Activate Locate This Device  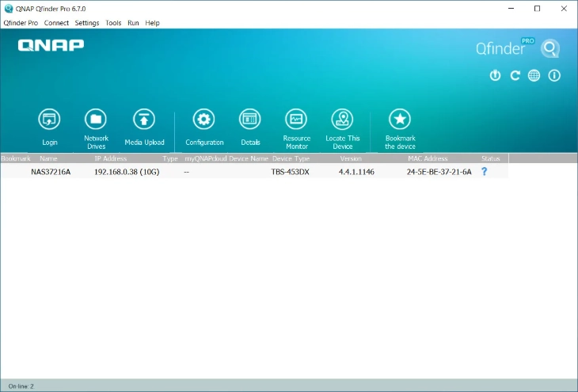[343, 129]
